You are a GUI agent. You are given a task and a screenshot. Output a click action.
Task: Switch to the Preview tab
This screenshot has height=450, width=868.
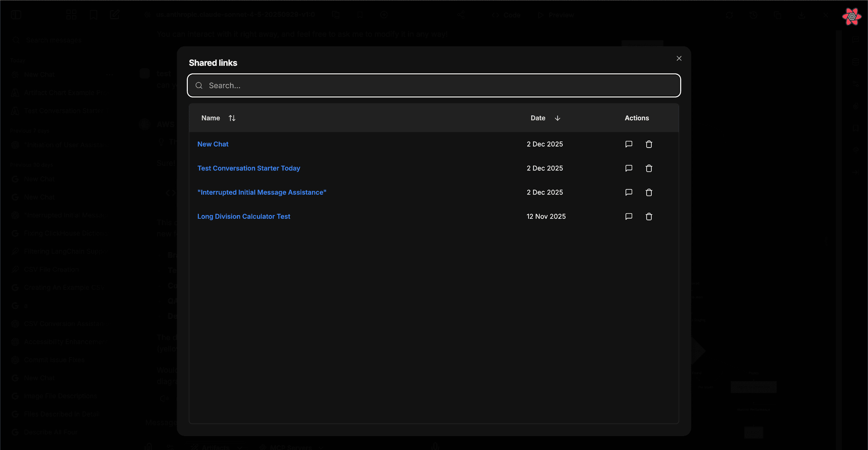(556, 15)
